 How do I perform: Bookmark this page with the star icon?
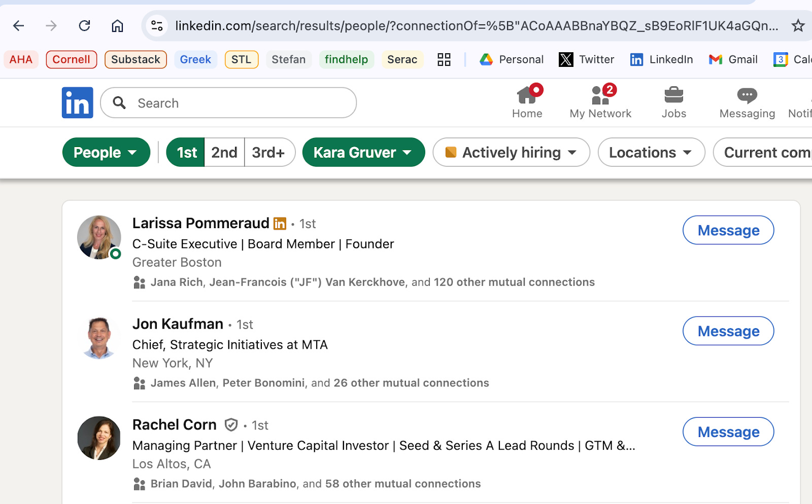798,26
